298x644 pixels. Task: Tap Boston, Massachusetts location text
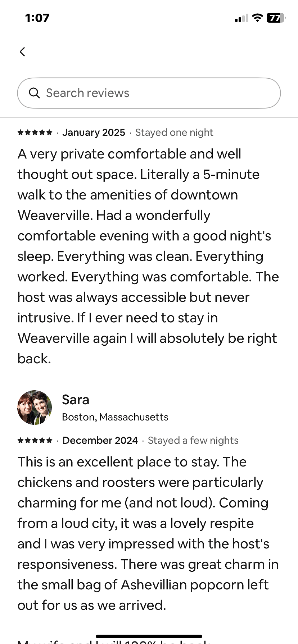pyautogui.click(x=115, y=417)
